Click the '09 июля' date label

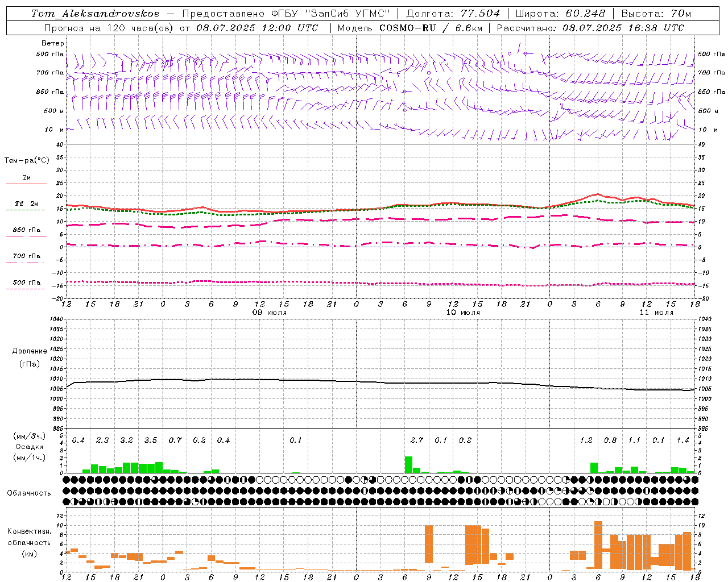pyautogui.click(x=270, y=313)
